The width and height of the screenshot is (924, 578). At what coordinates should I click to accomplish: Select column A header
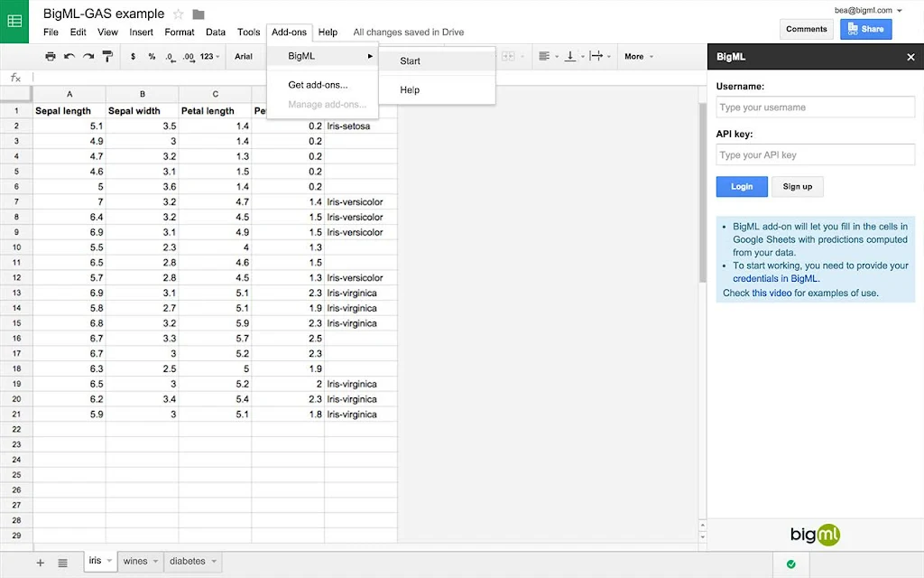click(x=69, y=94)
